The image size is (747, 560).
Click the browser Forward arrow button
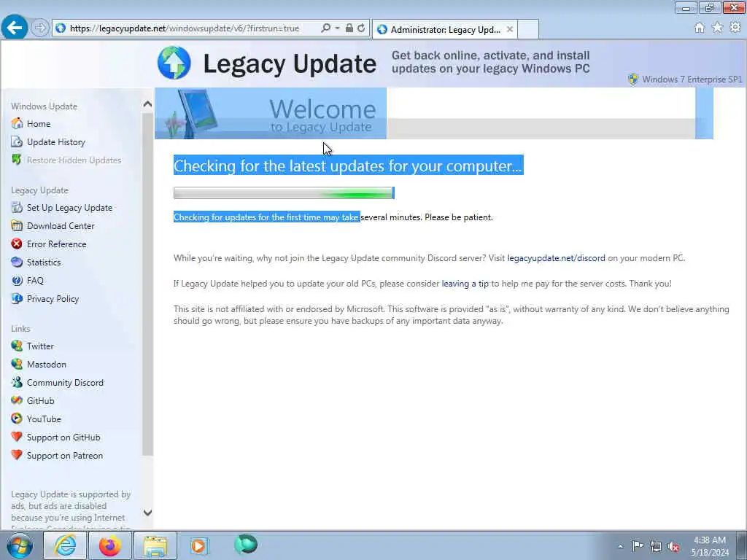pyautogui.click(x=40, y=28)
